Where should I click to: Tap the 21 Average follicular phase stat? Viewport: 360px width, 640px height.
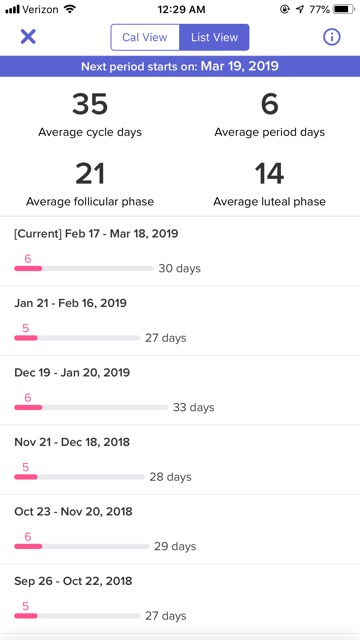tap(90, 184)
